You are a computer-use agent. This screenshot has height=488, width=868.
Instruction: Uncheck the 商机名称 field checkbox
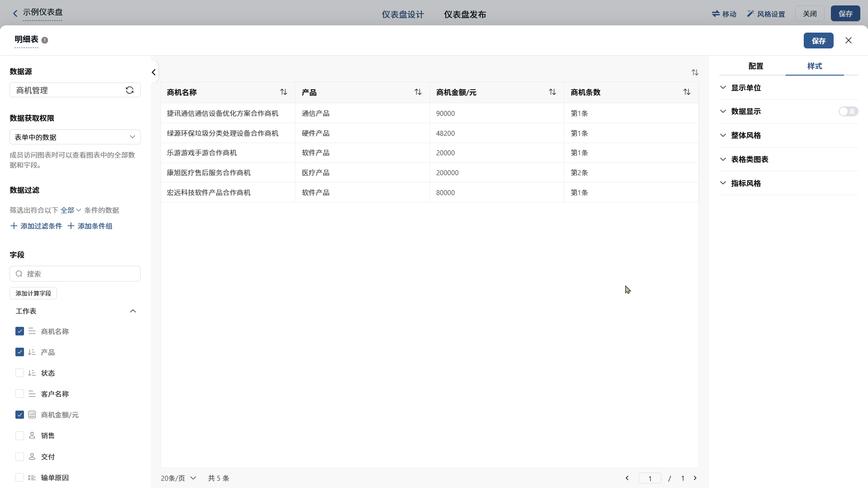click(19, 331)
